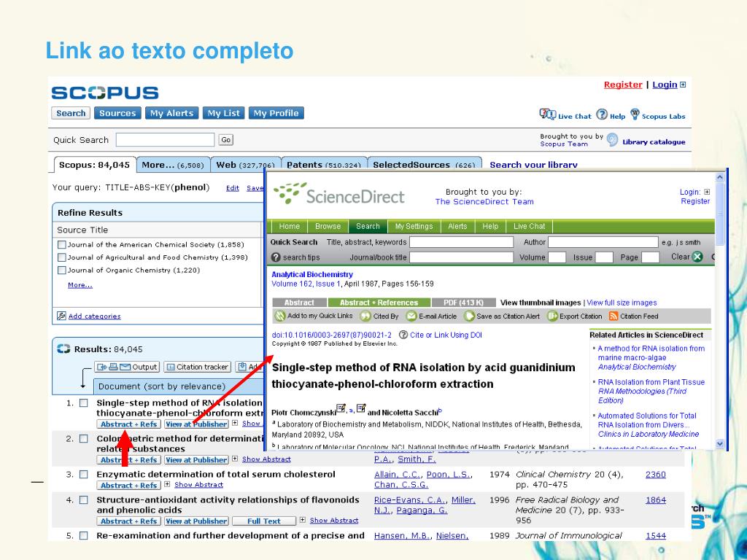747x560 pixels.
Task: Click the green Clear X icon
Action: click(x=697, y=257)
